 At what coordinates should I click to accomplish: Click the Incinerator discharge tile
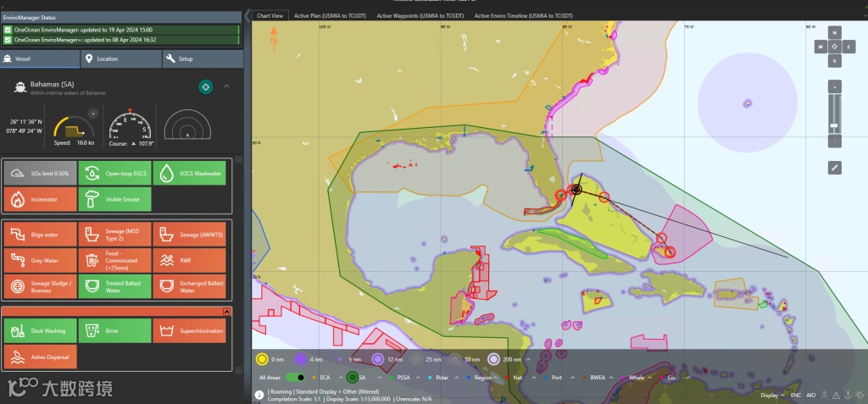click(40, 199)
